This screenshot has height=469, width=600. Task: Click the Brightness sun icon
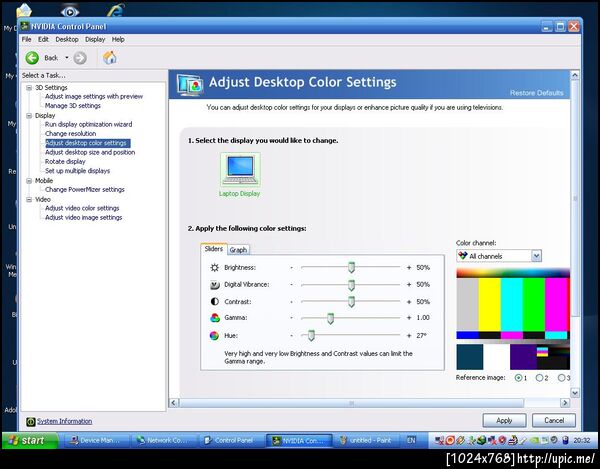(215, 267)
